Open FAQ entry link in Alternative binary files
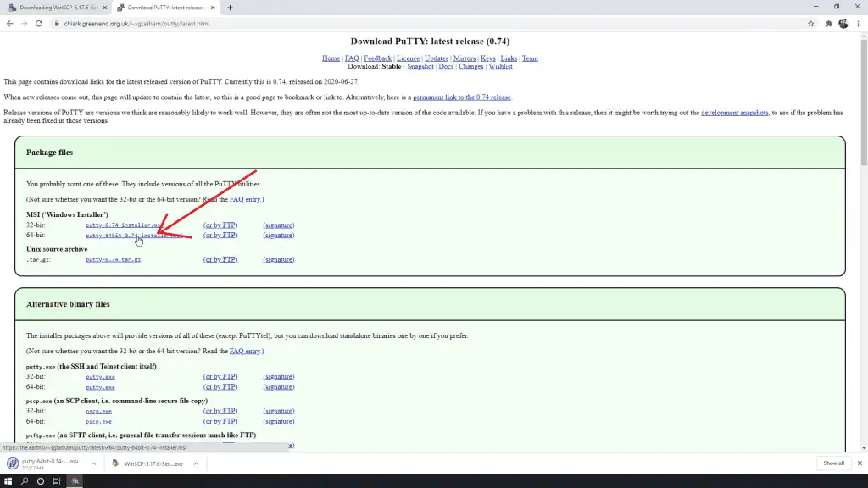The image size is (868, 488). (x=245, y=352)
